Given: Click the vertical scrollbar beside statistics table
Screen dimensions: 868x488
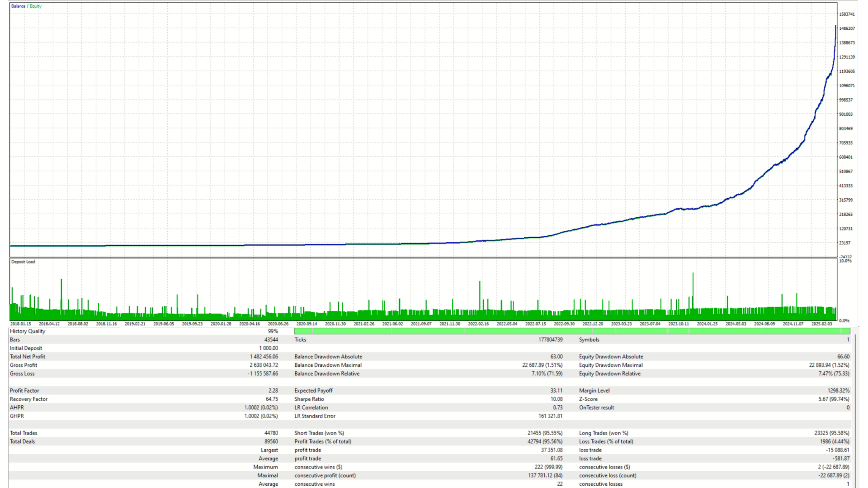Looking at the screenshot, I should click(855, 407).
